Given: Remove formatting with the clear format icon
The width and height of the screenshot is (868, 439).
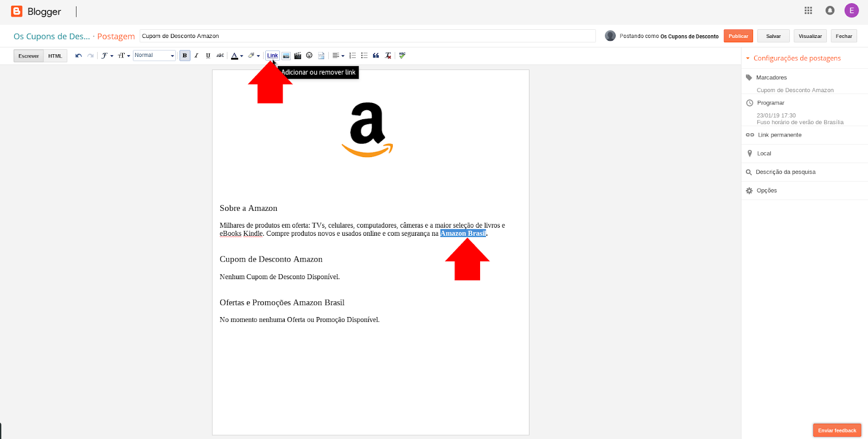Looking at the screenshot, I should coord(388,56).
